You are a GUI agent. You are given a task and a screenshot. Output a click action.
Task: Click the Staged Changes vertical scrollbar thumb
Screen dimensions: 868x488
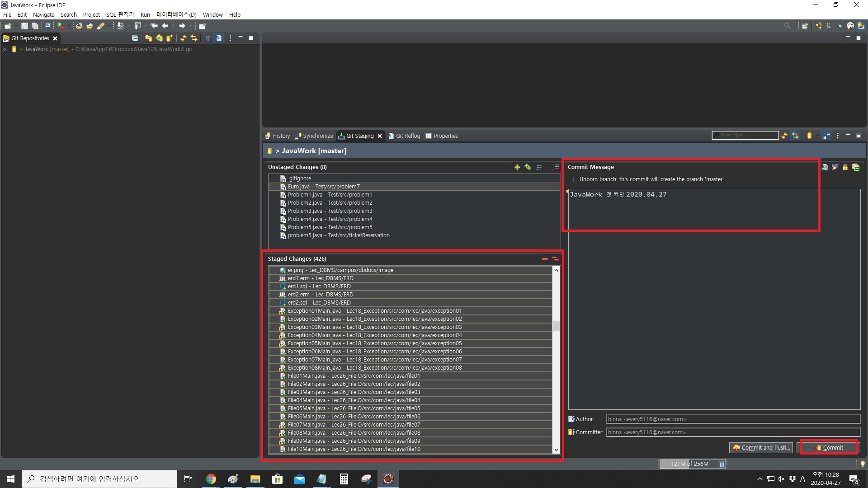point(556,326)
